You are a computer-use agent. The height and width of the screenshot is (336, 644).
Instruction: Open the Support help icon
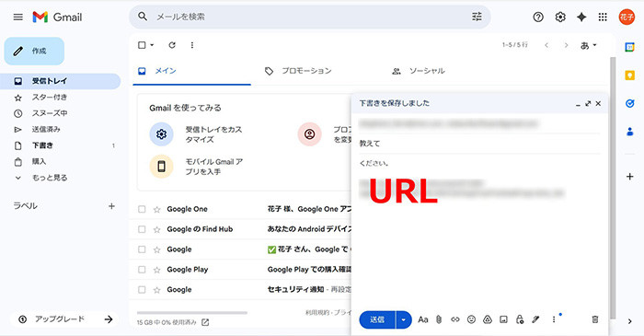pyautogui.click(x=538, y=17)
